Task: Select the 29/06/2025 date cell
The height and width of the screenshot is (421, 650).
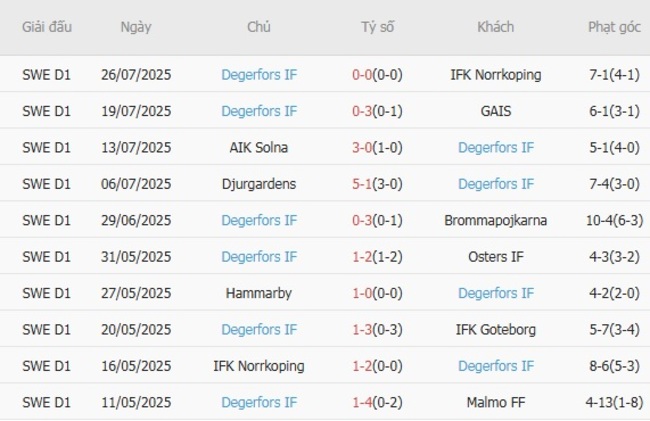Action: point(136,220)
